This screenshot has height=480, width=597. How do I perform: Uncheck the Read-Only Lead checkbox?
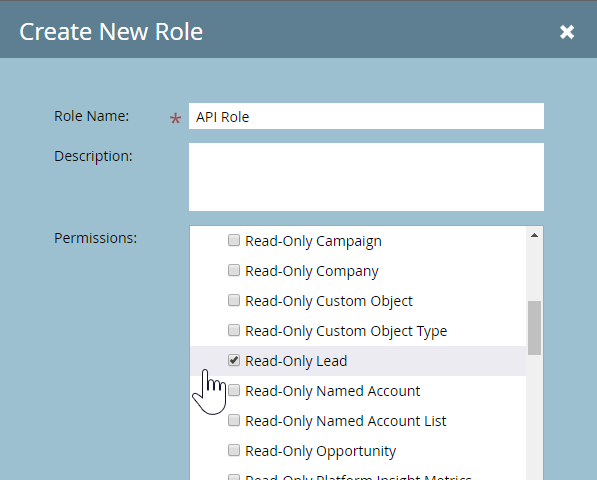234,360
